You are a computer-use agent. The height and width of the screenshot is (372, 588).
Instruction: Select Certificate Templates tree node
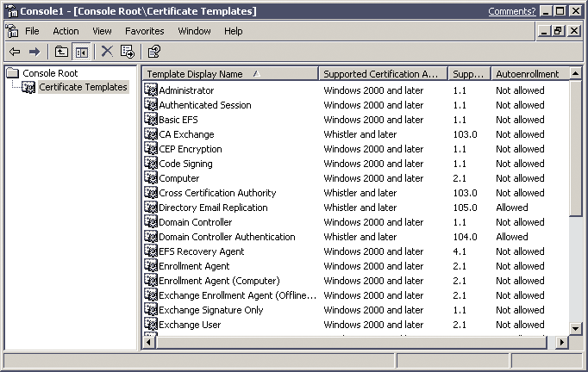tap(83, 87)
